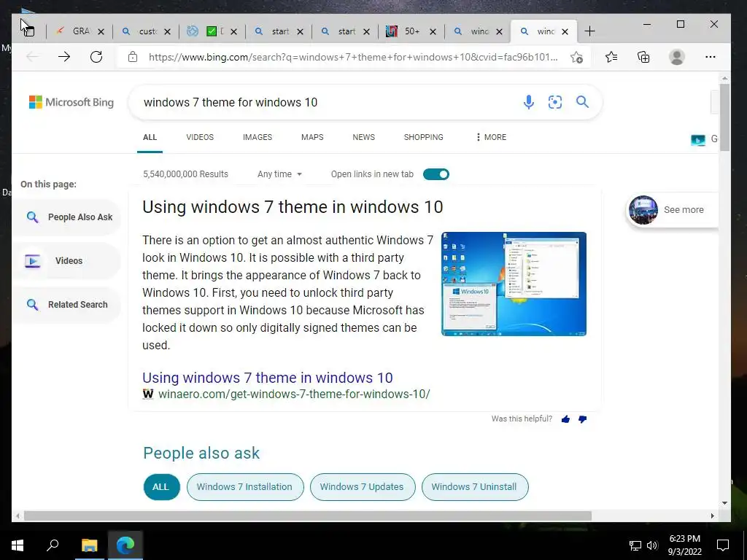This screenshot has height=560, width=747.
Task: Switch to the VIDEOS search tab
Action: click(200, 137)
